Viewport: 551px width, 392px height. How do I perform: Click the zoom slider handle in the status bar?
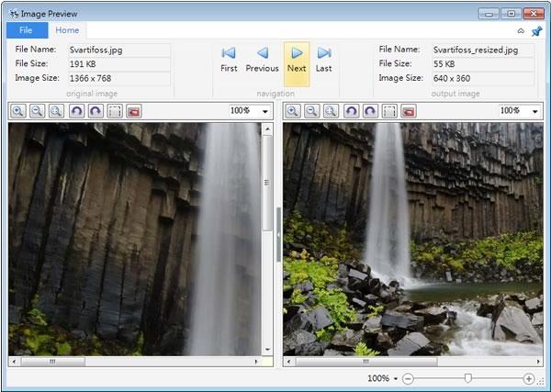[x=467, y=378]
